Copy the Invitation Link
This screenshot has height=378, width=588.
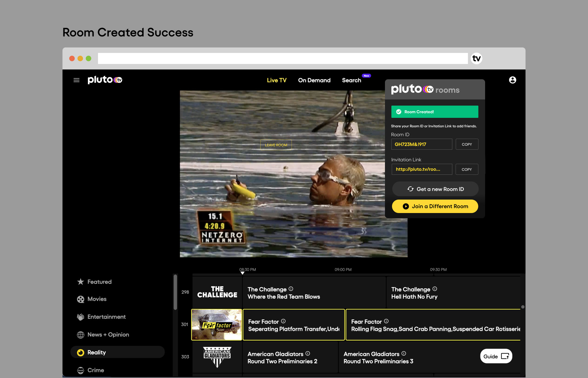(x=467, y=169)
